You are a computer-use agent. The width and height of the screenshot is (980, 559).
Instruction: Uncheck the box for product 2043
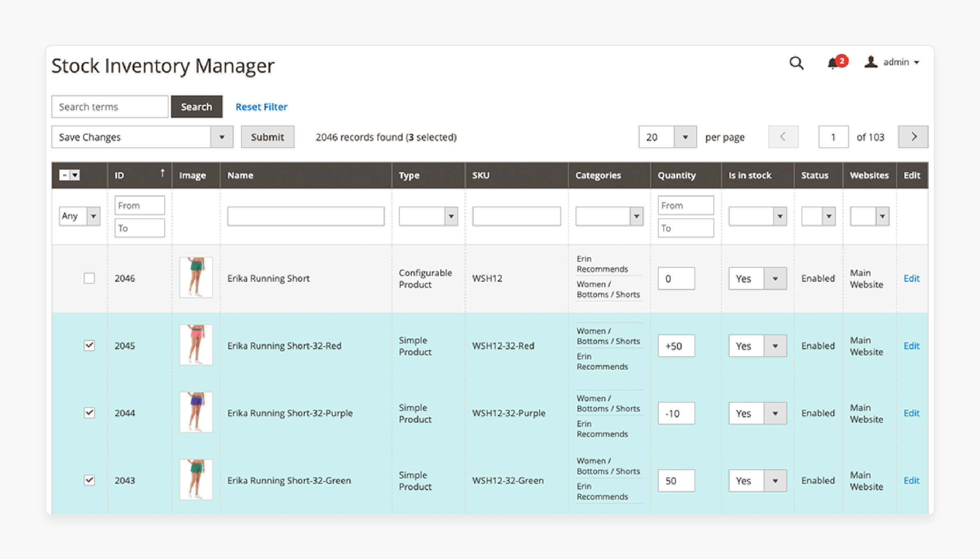89,480
